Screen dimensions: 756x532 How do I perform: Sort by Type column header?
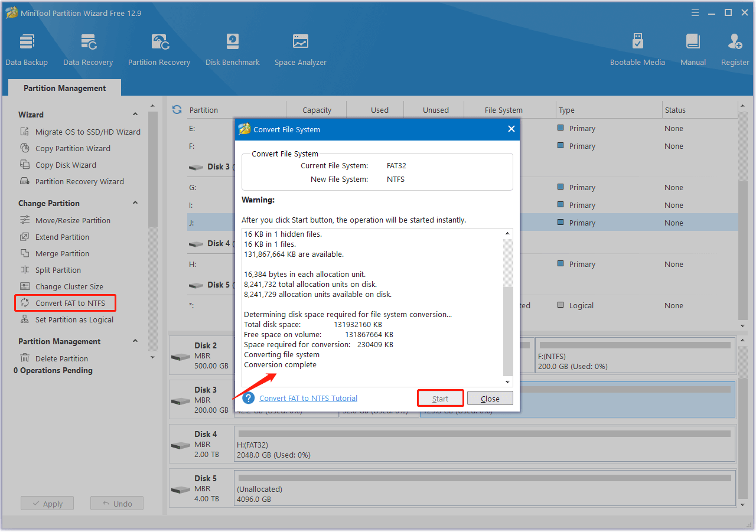pos(566,110)
